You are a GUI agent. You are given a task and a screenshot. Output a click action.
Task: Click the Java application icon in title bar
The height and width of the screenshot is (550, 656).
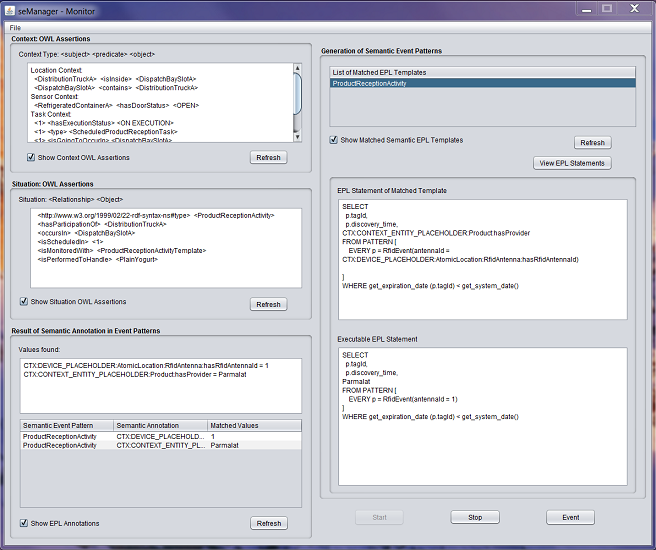pos(11,8)
